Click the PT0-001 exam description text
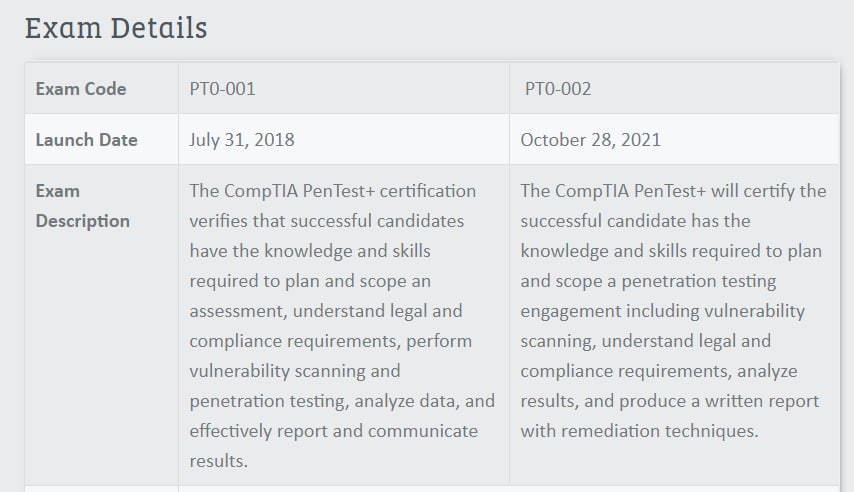854x492 pixels. pos(342,326)
